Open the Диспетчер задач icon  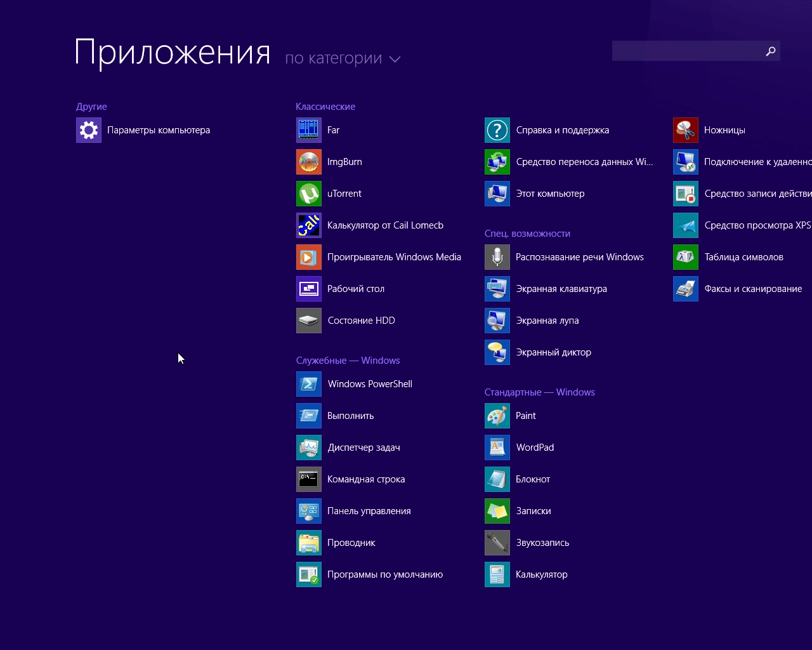tap(309, 448)
